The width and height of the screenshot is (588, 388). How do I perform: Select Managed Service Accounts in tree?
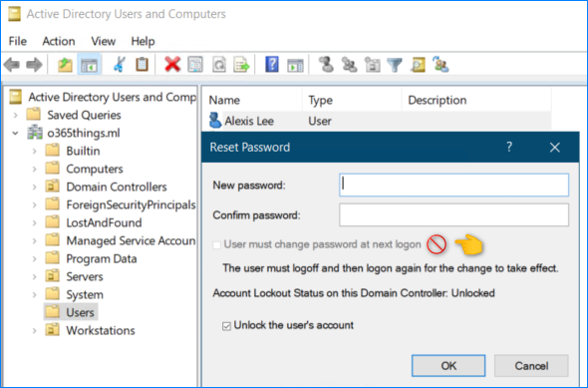pos(131,241)
